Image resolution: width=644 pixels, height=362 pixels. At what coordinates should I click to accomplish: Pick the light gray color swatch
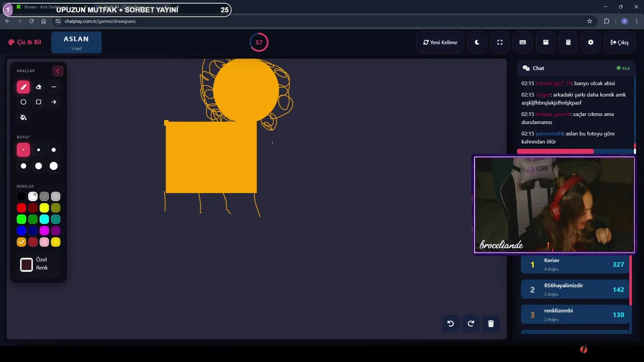click(x=56, y=197)
